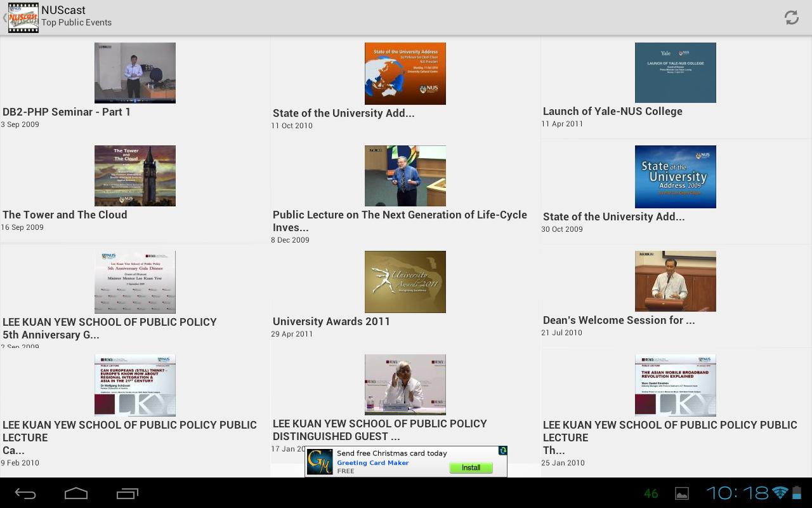Viewport: 812px width, 508px height.
Task: Go to the Android home screen
Action: point(76,493)
